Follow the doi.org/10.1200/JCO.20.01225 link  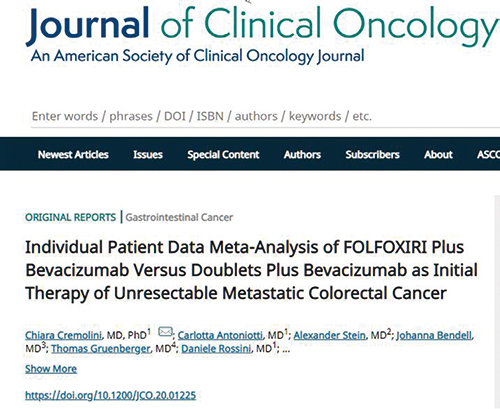pos(111,396)
